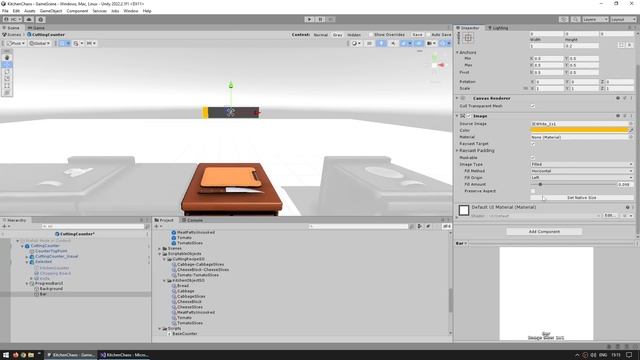Open the Layout dropdown
Image resolution: width=640 pixels, height=360 pixels.
click(x=623, y=19)
